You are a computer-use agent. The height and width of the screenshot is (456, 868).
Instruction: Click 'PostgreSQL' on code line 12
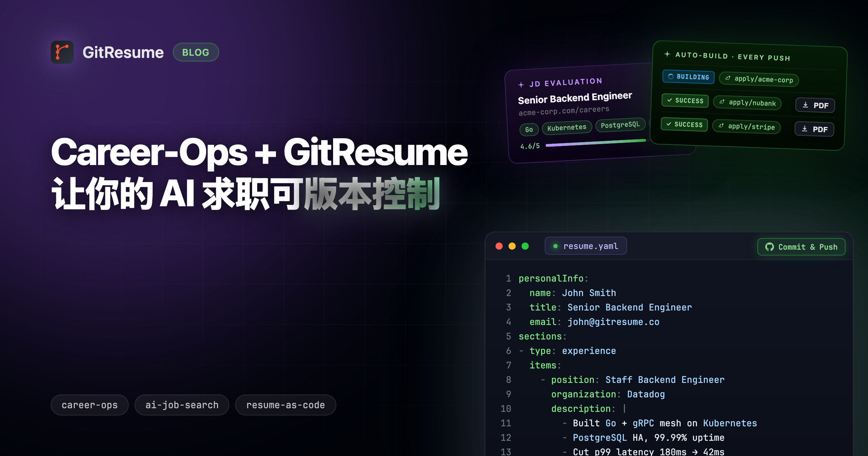tap(600, 438)
